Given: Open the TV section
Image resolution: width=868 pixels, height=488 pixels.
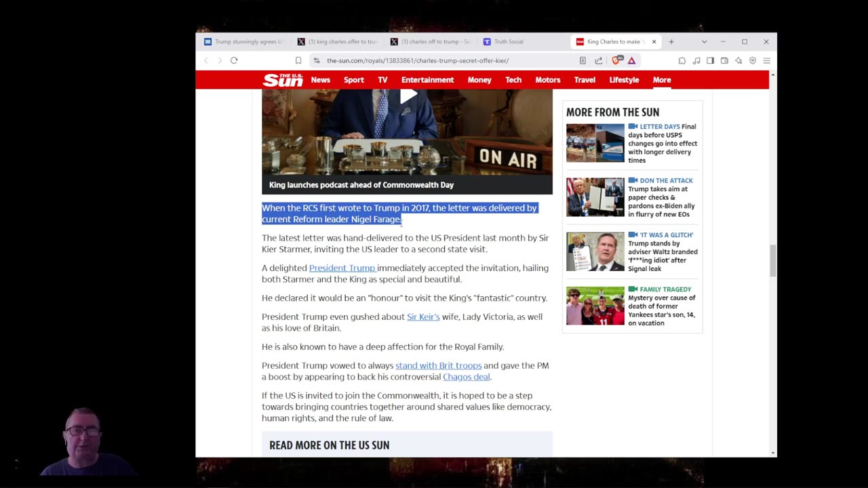Looking at the screenshot, I should (x=382, y=80).
